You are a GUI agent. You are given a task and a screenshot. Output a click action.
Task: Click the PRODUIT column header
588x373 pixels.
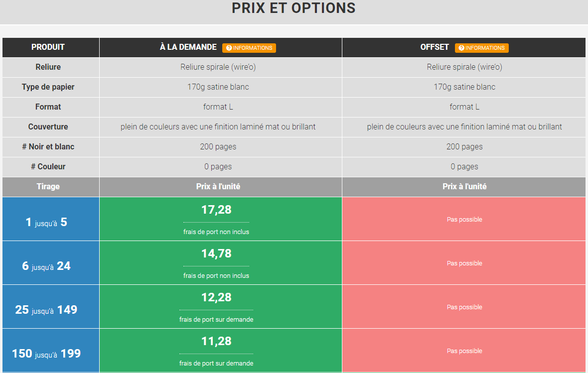pyautogui.click(x=48, y=47)
